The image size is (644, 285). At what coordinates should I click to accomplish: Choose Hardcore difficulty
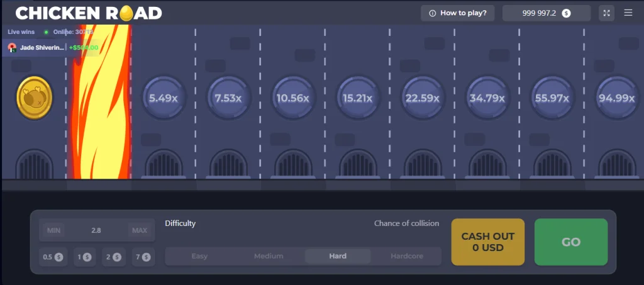coord(407,256)
